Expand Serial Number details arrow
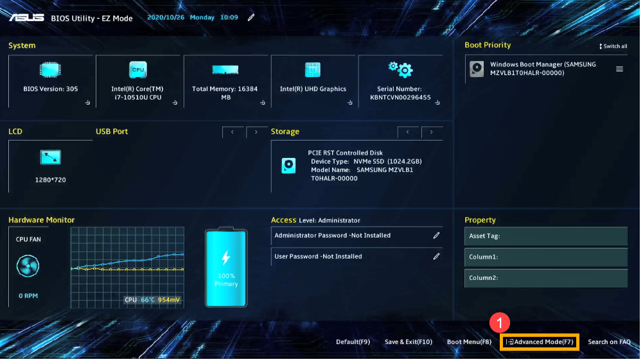Viewport: 643px width, 364px height. click(x=439, y=103)
